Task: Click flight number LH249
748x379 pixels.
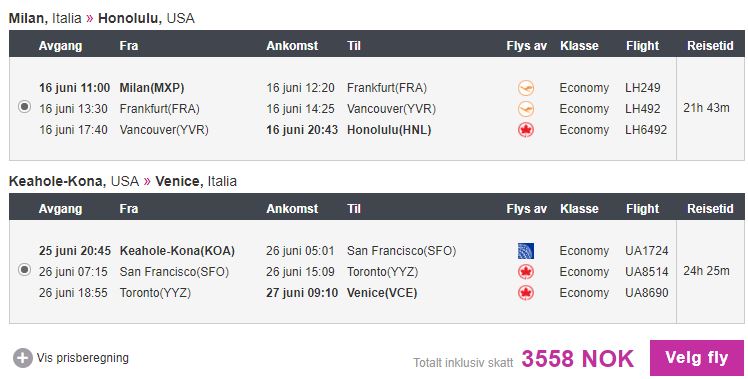Action: tap(643, 88)
